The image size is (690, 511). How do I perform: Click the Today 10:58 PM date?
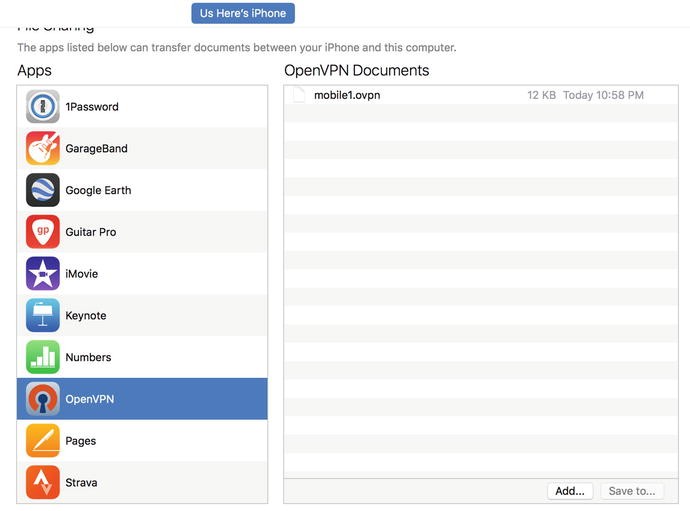[603, 95]
